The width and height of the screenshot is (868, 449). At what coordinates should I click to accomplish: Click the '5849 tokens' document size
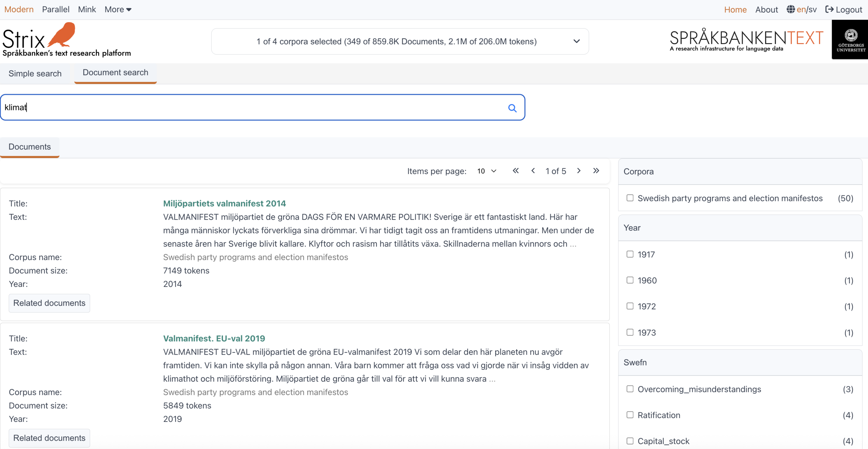[x=187, y=405]
